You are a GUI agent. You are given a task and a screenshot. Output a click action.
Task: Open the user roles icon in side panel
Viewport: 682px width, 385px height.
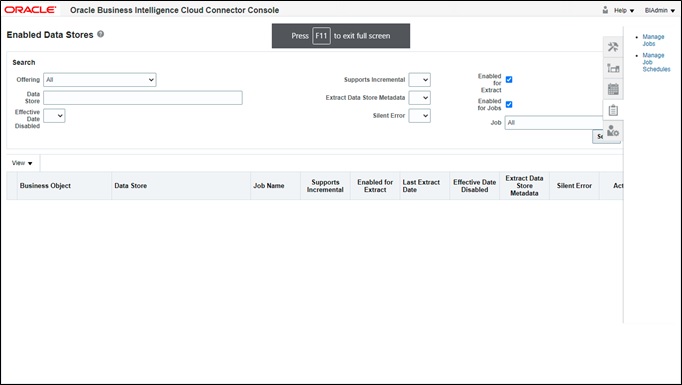click(613, 131)
